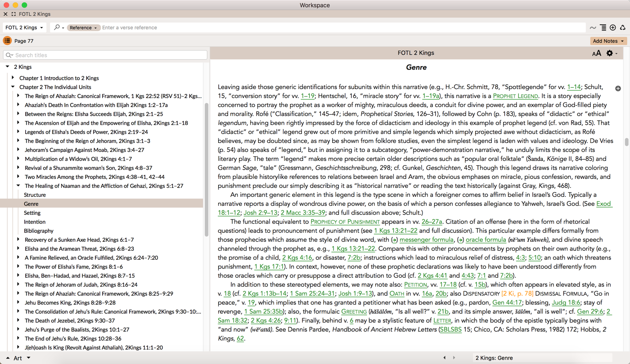Image resolution: width=630 pixels, height=364 pixels.
Task: Open the gear settings menu
Action: pos(611,53)
